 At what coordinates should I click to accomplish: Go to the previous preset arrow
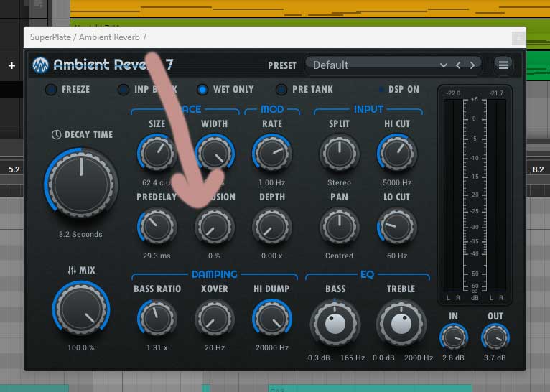[x=458, y=65]
